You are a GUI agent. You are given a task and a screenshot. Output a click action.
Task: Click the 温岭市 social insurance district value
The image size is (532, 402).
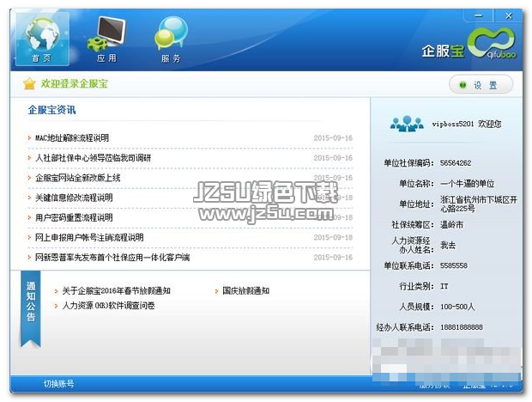click(451, 225)
